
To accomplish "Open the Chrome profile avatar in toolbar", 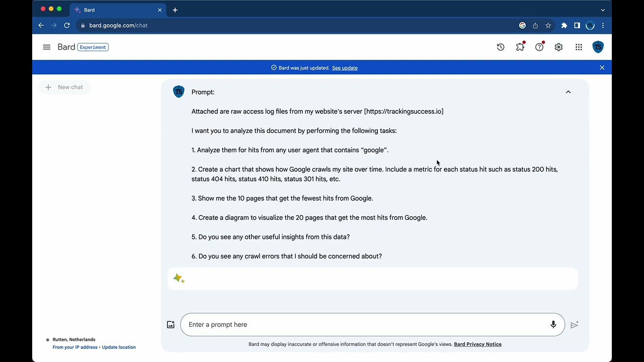I will click(590, 25).
